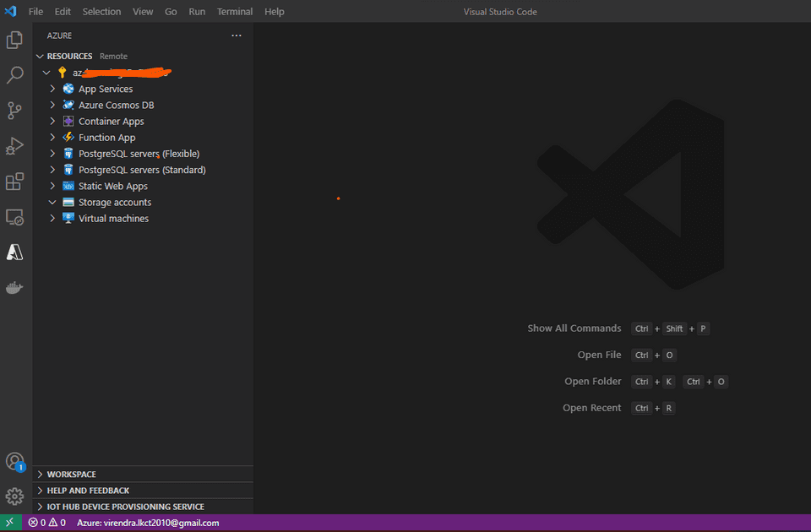
Task: Expand the Azure Cosmos DB chevron
Action: (52, 105)
